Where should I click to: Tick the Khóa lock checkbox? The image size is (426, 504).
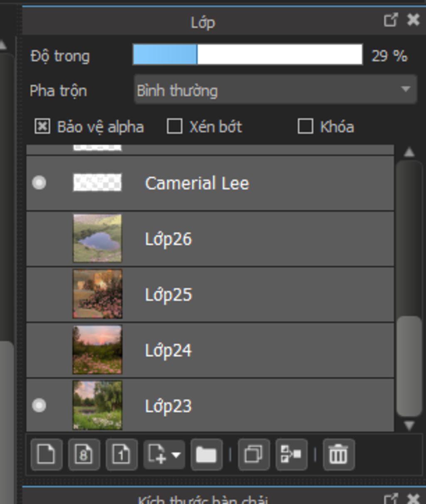click(305, 127)
